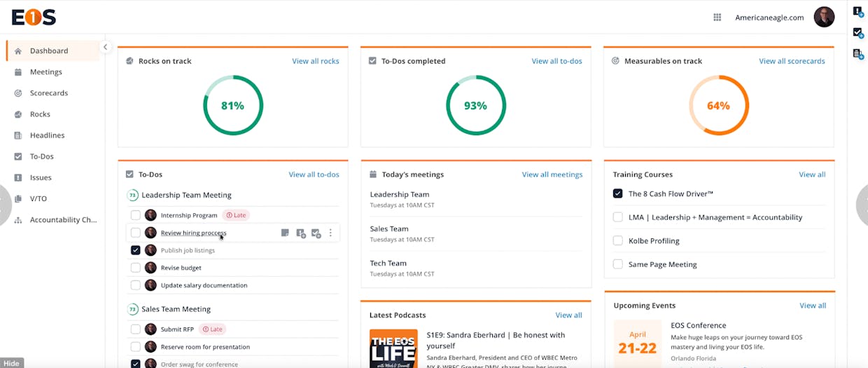
Task: Click View all rocks link
Action: (x=316, y=61)
